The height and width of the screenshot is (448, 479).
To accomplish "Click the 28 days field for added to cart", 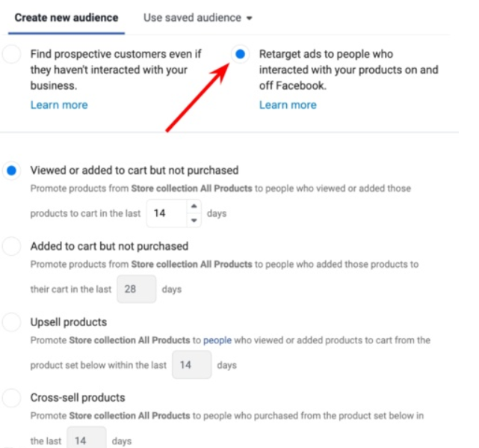I will point(136,289).
